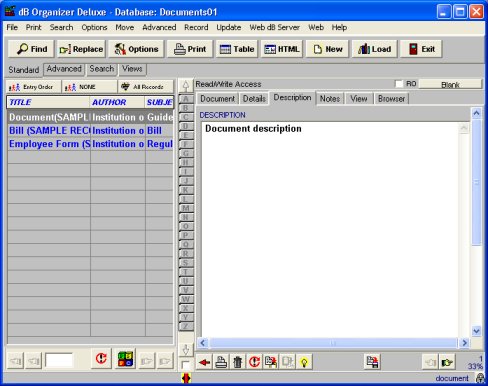Open the Notes record tab
Screen dimensions: 488x386
330,99
